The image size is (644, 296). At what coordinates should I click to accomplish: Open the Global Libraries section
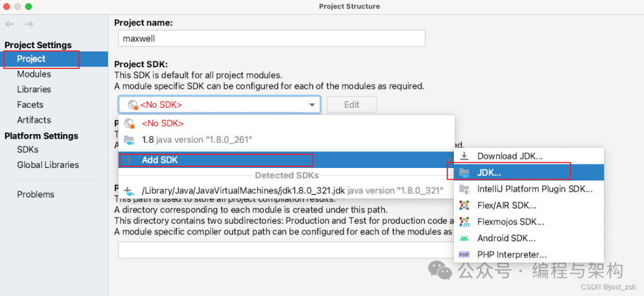coord(48,165)
